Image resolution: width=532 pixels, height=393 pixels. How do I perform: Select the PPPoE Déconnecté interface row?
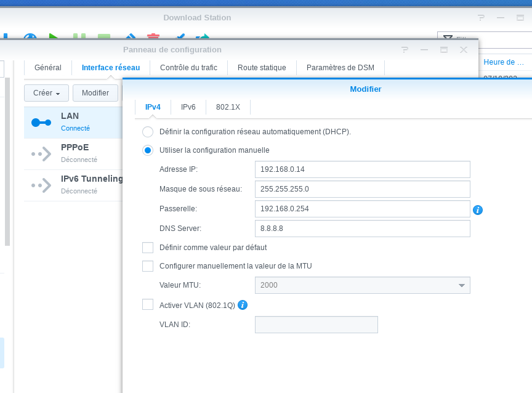pyautogui.click(x=73, y=154)
